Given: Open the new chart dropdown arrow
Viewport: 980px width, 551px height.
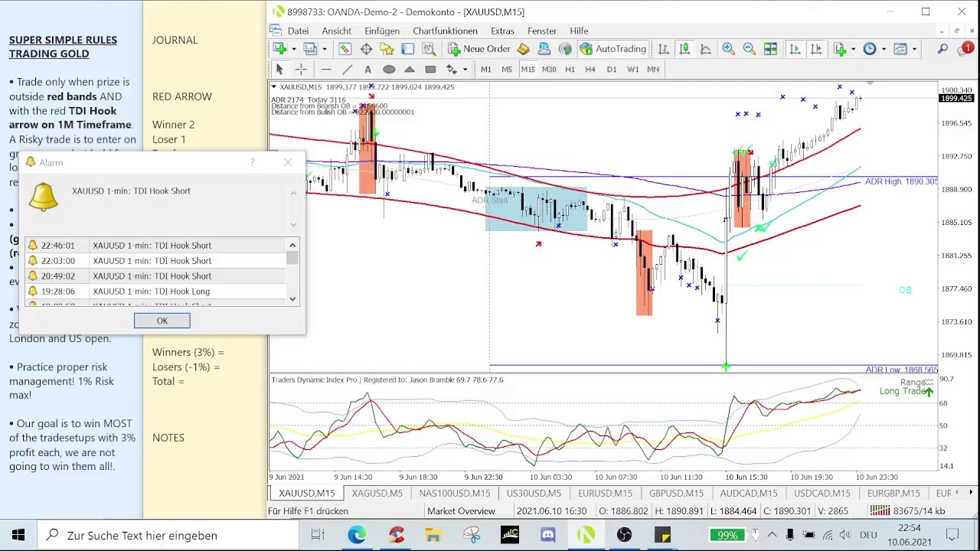Looking at the screenshot, I should [294, 49].
